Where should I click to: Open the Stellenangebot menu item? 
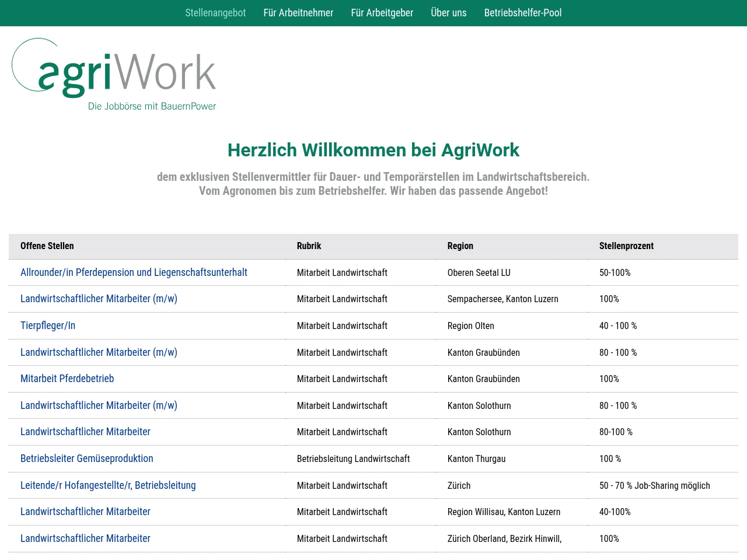pos(215,13)
